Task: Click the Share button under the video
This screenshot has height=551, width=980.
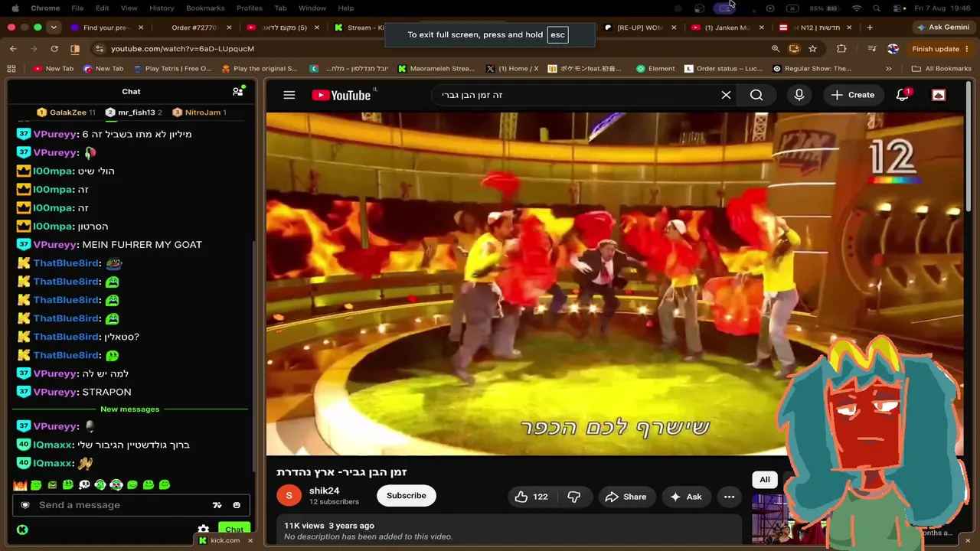Action: point(626,497)
